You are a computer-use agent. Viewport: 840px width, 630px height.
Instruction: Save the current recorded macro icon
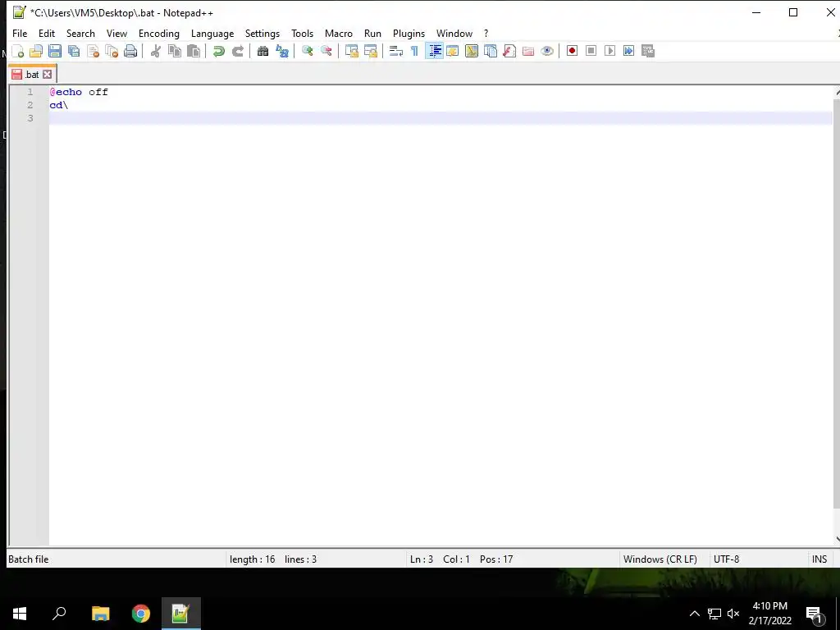coord(648,51)
